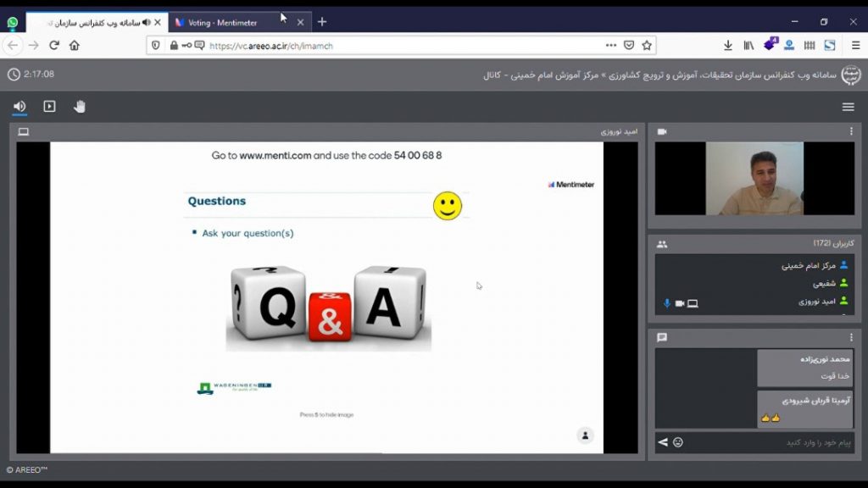
Task: Open Firefox downloads panel
Action: (727, 46)
